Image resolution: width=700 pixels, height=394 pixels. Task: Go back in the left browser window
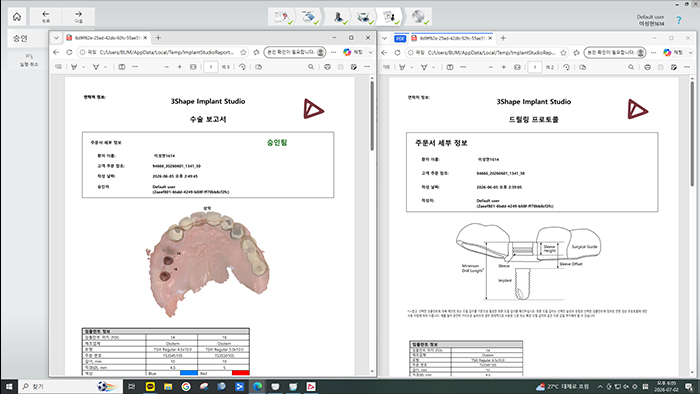(56, 52)
